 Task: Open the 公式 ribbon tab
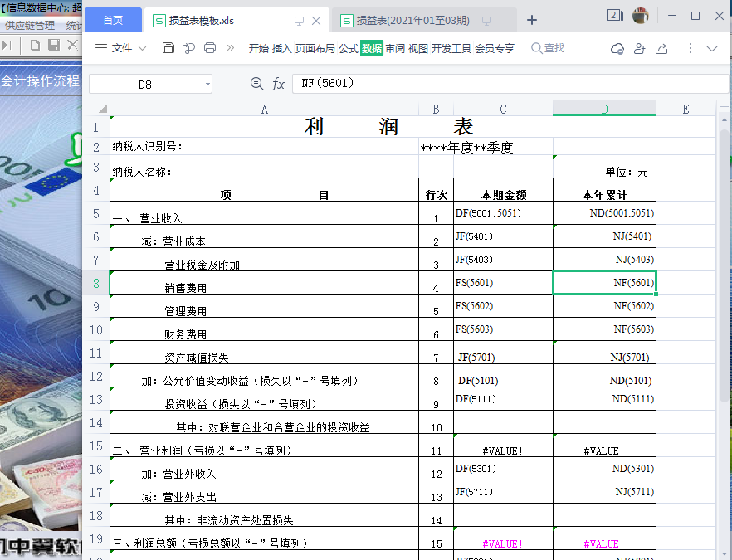[349, 48]
